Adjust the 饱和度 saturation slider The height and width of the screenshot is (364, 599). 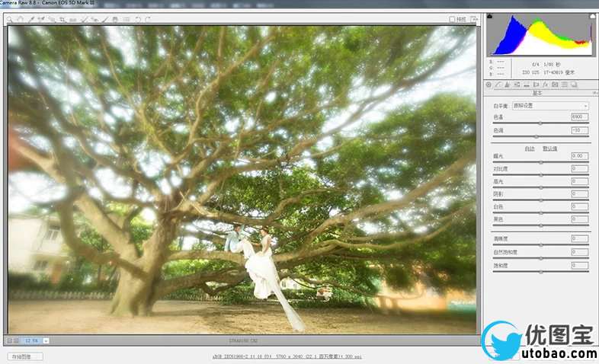(540, 272)
